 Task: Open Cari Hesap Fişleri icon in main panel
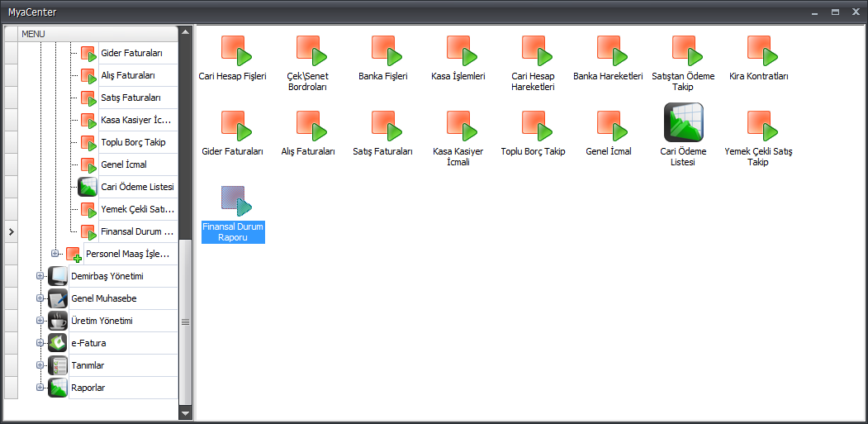coord(236,51)
